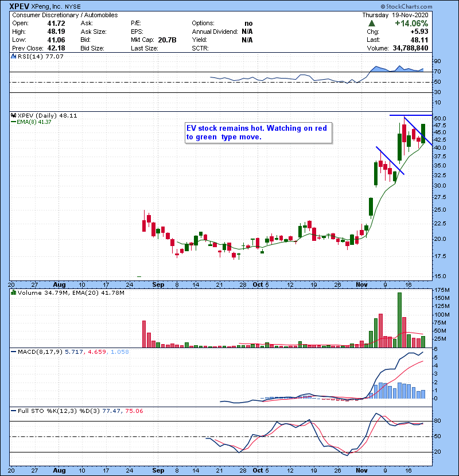Select the Low value 41.06
The width and height of the screenshot is (459, 476).
56,40
